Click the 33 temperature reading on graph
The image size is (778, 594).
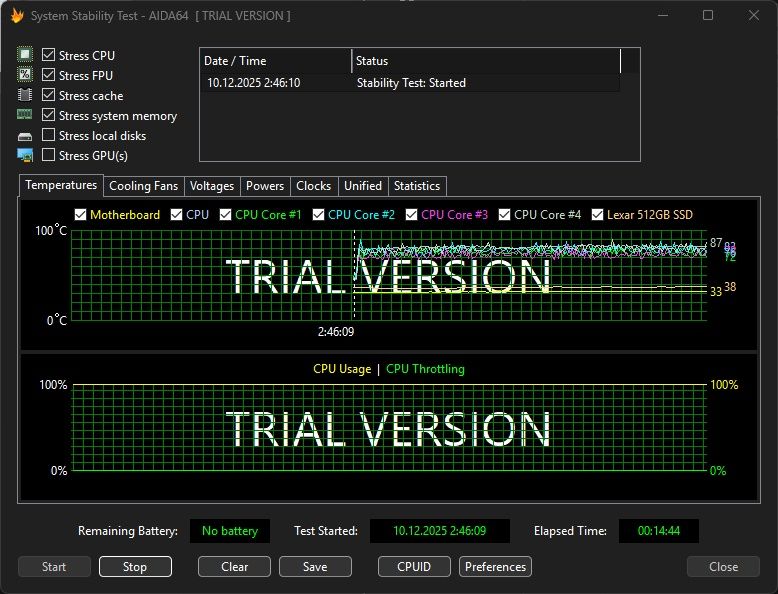tap(715, 292)
